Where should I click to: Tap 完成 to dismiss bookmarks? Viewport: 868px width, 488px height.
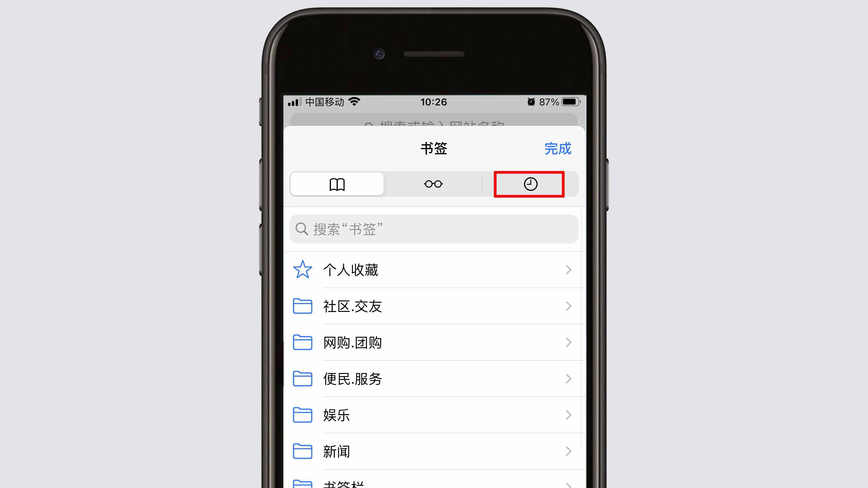(x=558, y=148)
